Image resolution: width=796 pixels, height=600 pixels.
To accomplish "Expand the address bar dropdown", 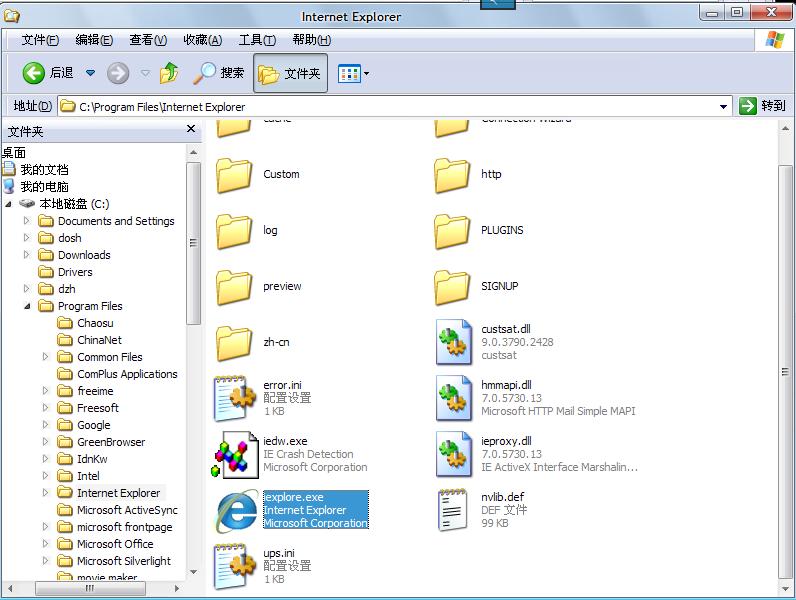I will (723, 107).
